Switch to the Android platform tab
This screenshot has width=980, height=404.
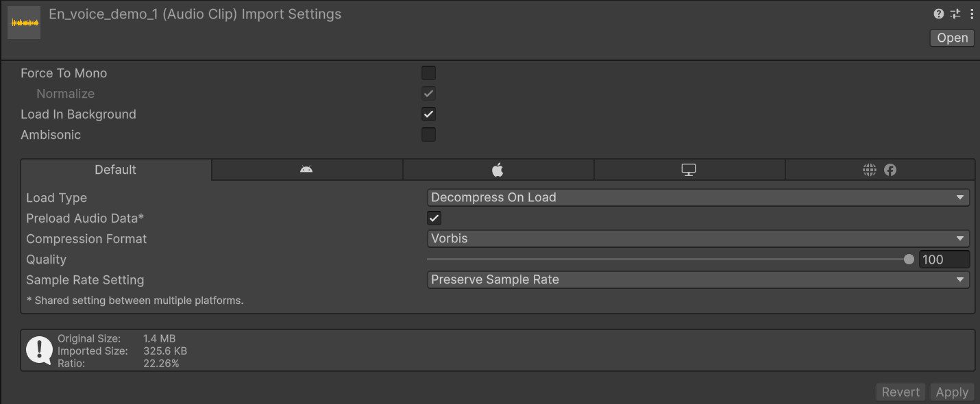pos(306,170)
